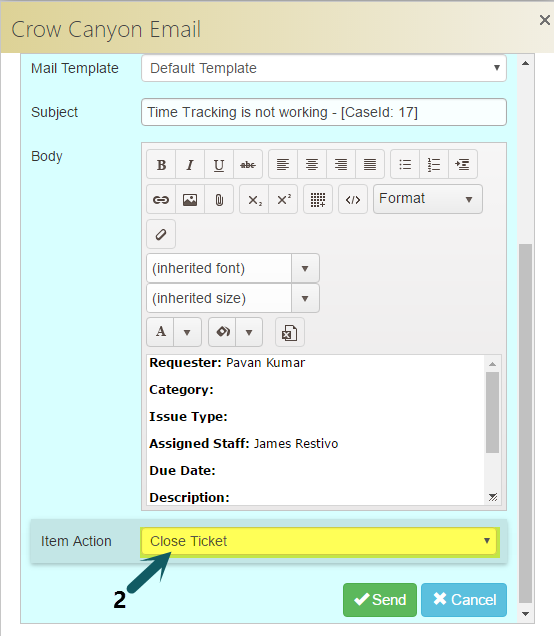This screenshot has width=554, height=636.
Task: Expand the Format dropdown
Action: [x=428, y=199]
